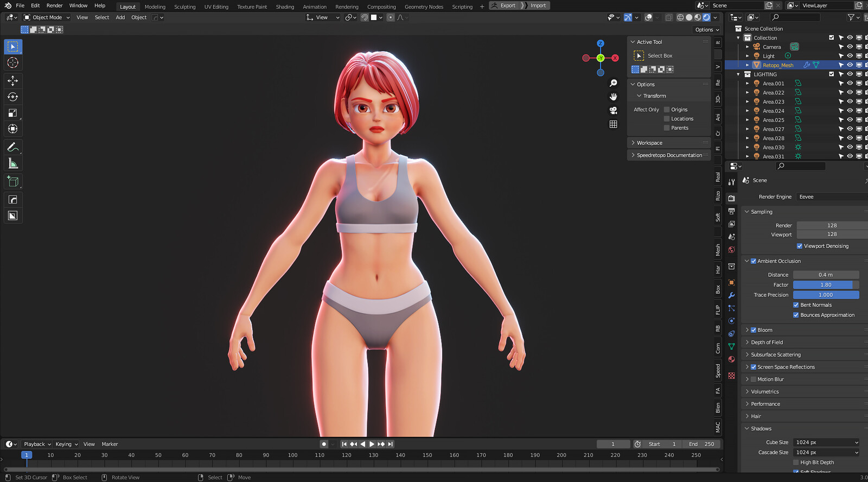
Task: Open the Keying popover
Action: click(66, 444)
